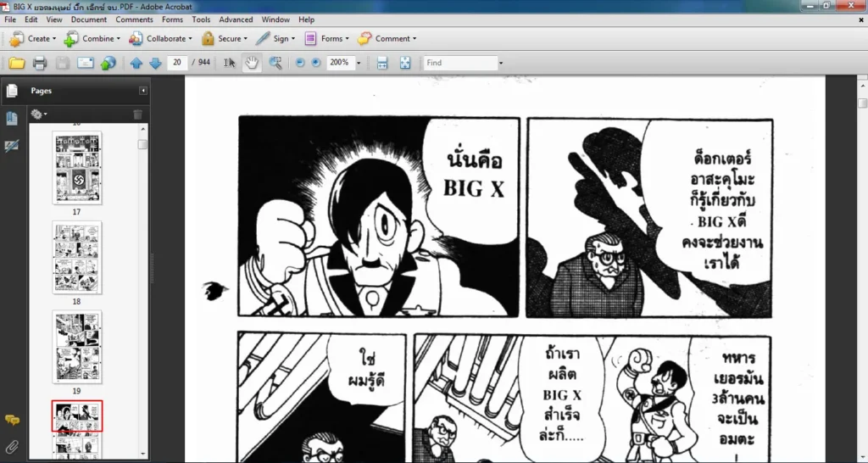868x463 pixels.
Task: Open the Comment toolbar button
Action: click(387, 39)
